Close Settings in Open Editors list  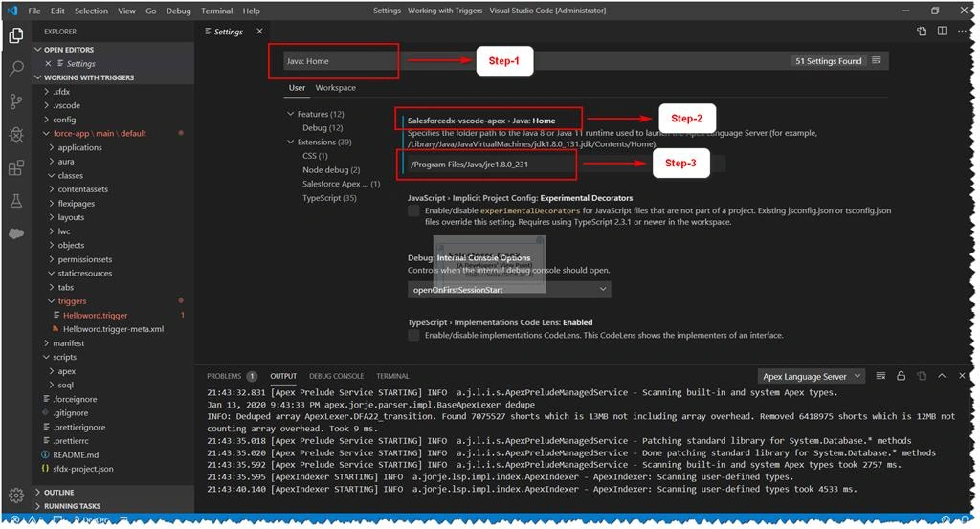pyautogui.click(x=48, y=64)
